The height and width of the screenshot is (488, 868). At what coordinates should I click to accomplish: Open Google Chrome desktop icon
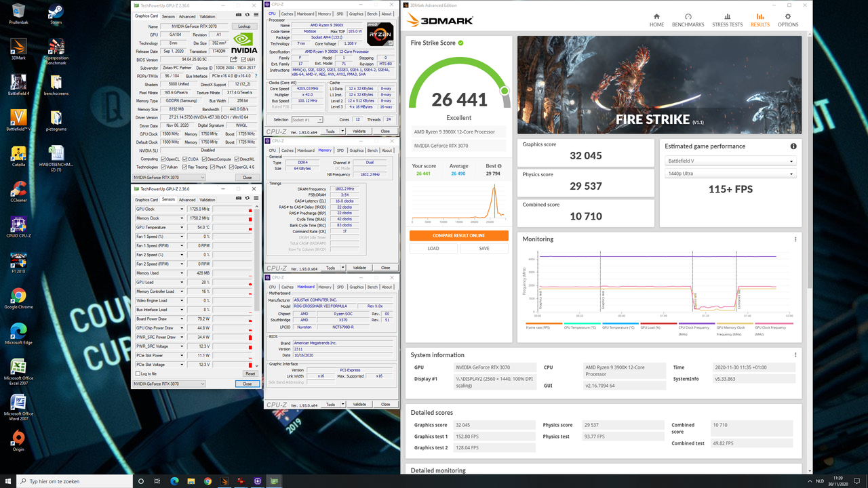18,298
